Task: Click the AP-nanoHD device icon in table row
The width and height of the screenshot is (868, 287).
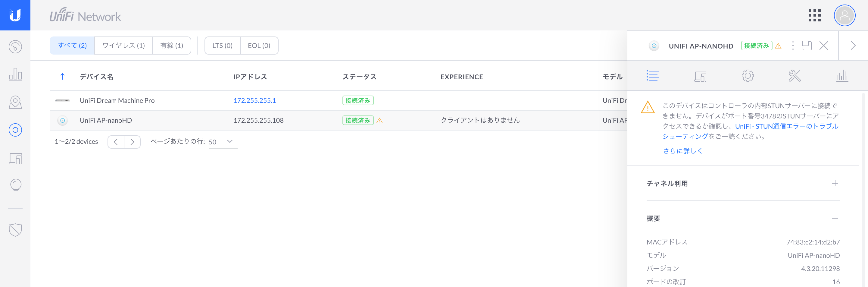Action: pyautogui.click(x=62, y=120)
